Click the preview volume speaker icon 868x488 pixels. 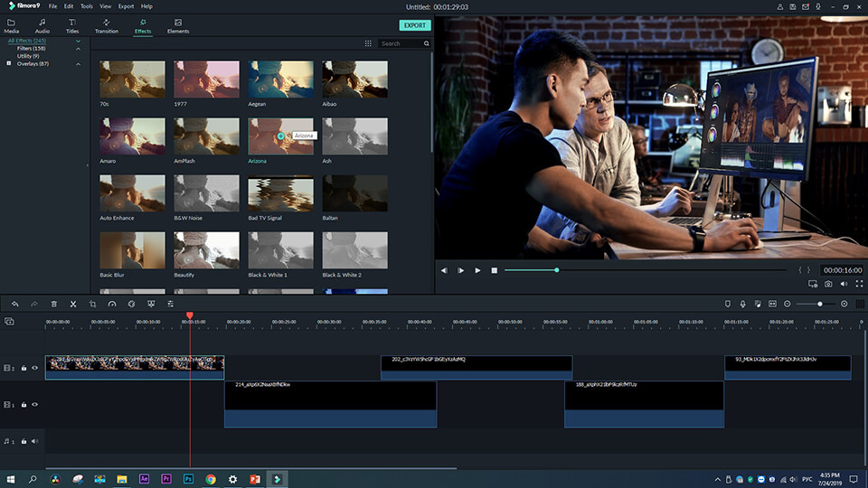click(844, 284)
